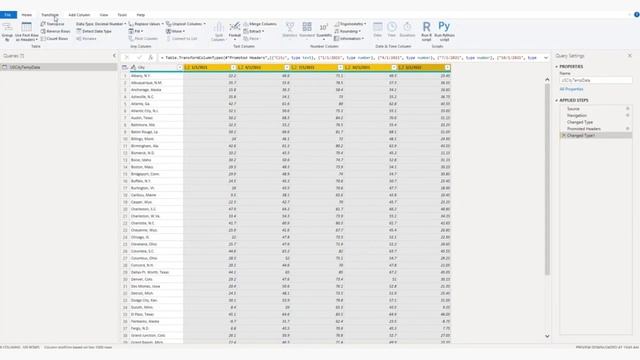Click the table icon left of City header
This screenshot has height=360, width=640.
tap(125, 67)
